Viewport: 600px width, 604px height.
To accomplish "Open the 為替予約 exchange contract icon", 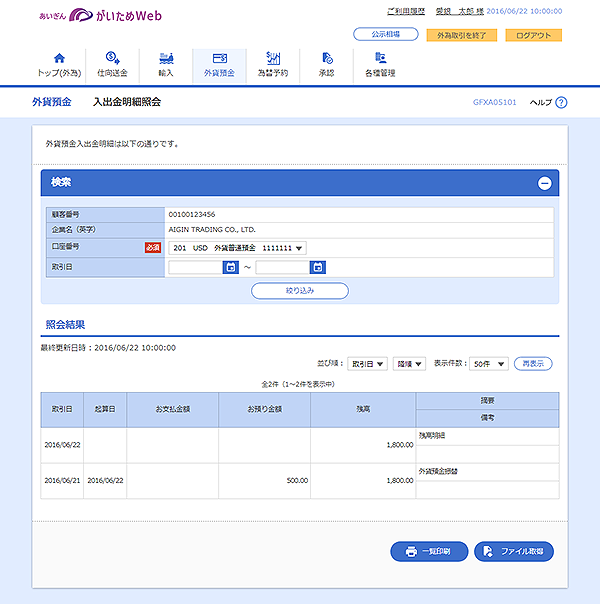I will click(273, 58).
